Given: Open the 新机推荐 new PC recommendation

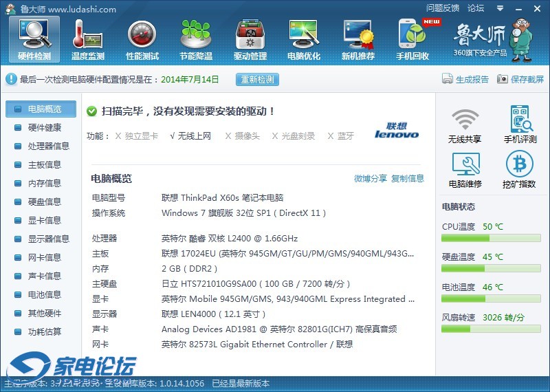Looking at the screenshot, I should [x=358, y=39].
